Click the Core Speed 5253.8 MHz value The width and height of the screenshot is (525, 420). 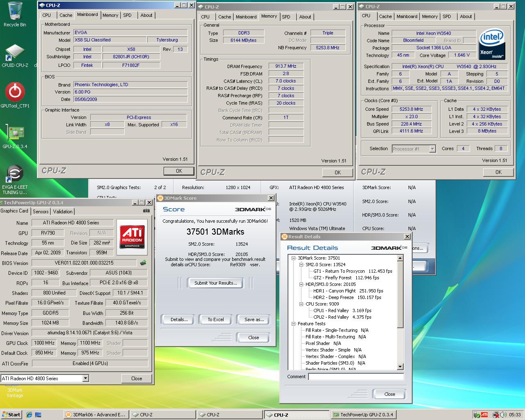click(x=411, y=109)
